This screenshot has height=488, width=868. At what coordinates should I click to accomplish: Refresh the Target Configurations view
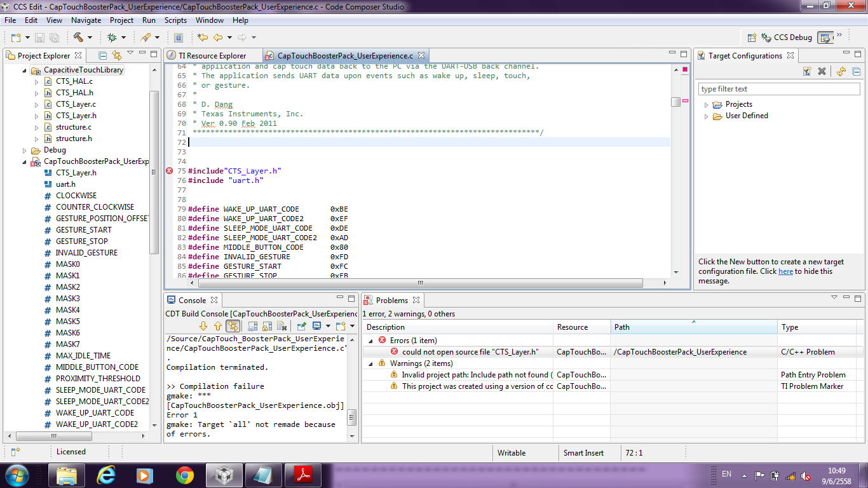841,71
